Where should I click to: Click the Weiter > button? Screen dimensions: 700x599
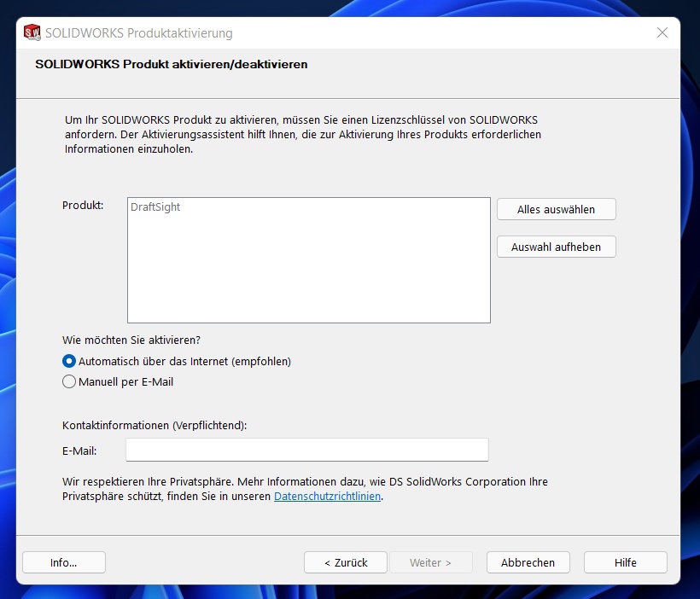[431, 562]
